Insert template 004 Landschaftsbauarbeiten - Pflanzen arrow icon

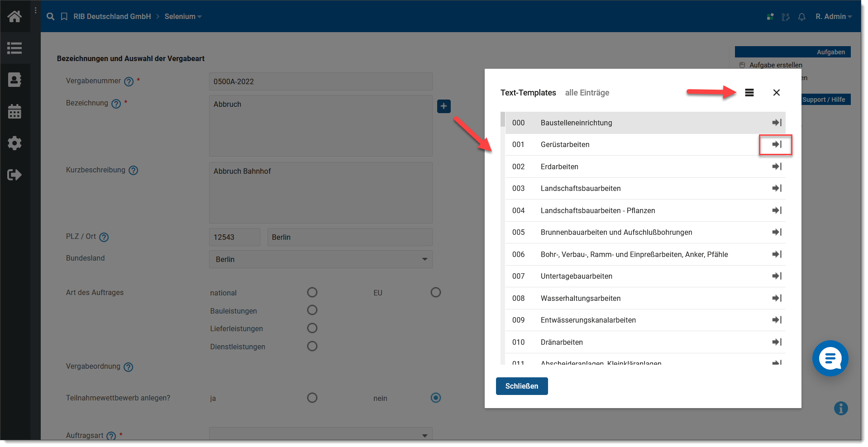pos(777,210)
